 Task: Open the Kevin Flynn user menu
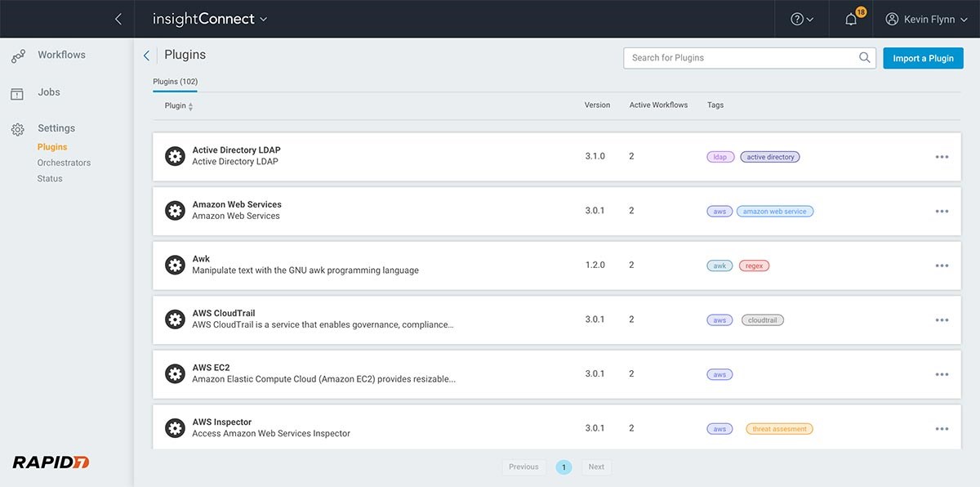(x=926, y=19)
